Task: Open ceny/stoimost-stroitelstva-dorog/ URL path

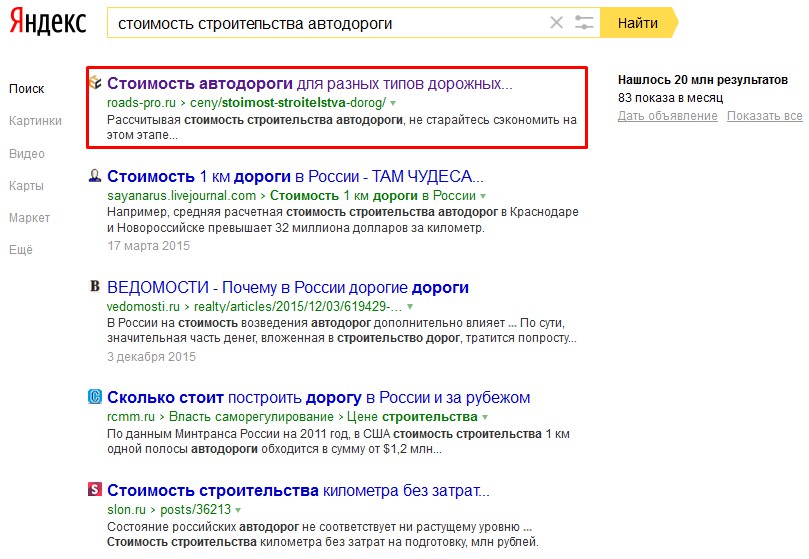Action: click(x=288, y=103)
